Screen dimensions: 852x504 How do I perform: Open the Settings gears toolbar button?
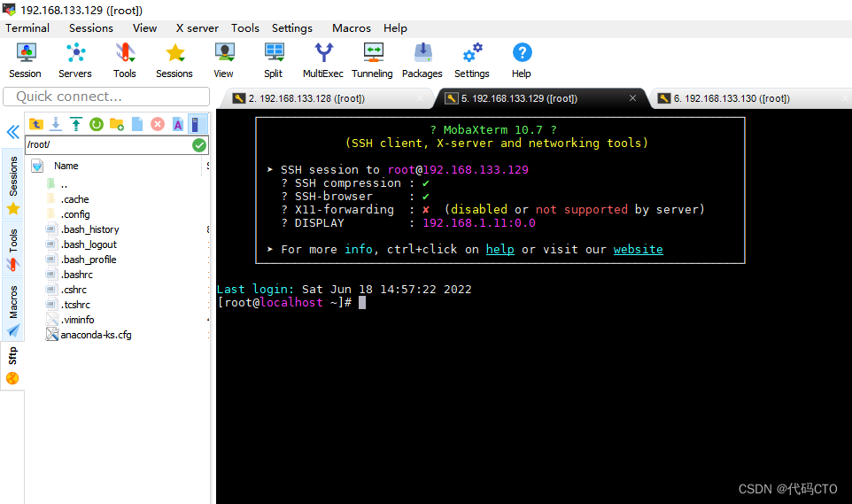click(472, 60)
